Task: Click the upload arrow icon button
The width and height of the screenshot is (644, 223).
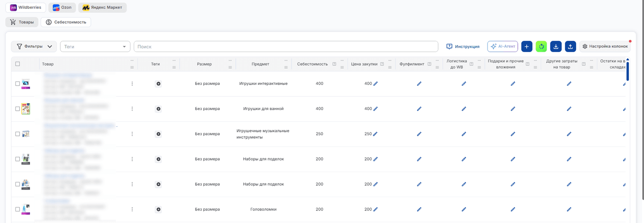Action: pos(570,46)
